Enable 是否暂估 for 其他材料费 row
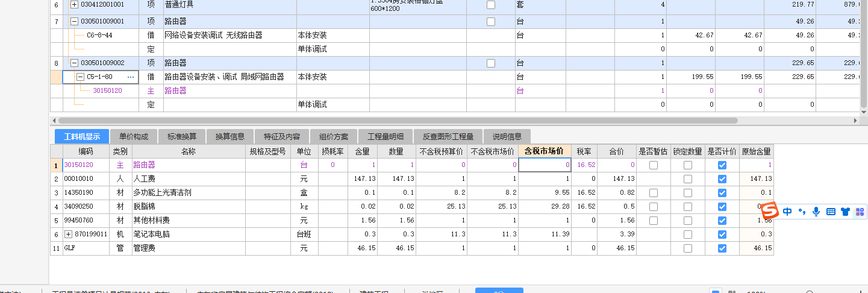This screenshot has width=868, height=293. click(x=654, y=221)
